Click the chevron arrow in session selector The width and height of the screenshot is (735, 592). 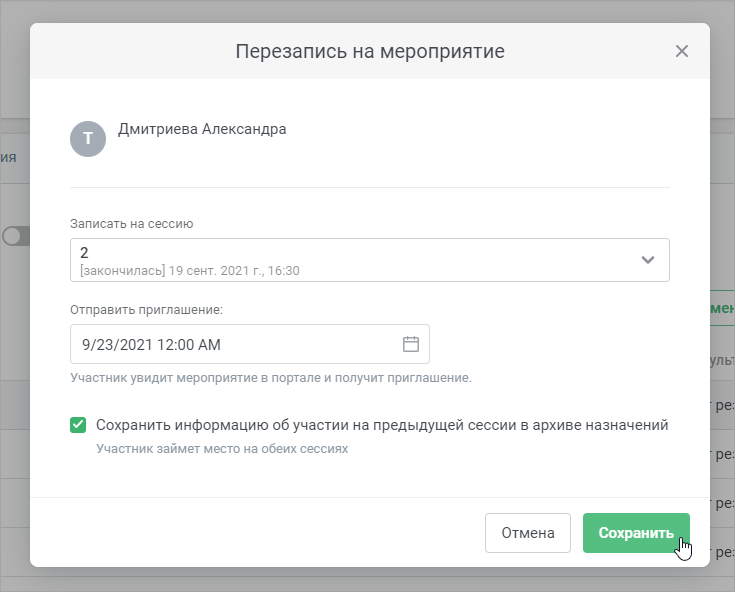tap(647, 260)
